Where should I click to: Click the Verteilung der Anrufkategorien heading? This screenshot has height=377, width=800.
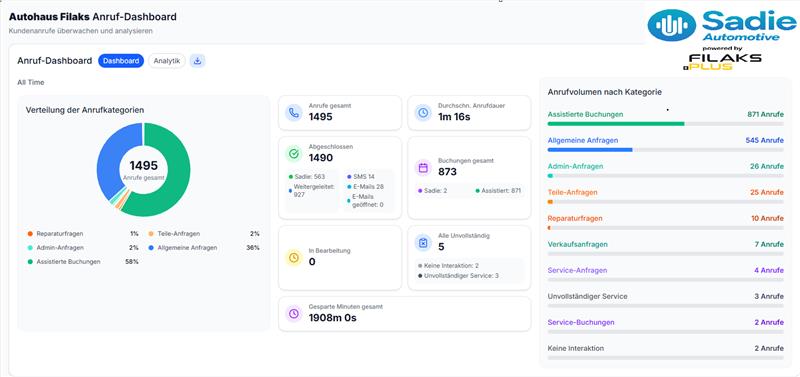click(85, 110)
